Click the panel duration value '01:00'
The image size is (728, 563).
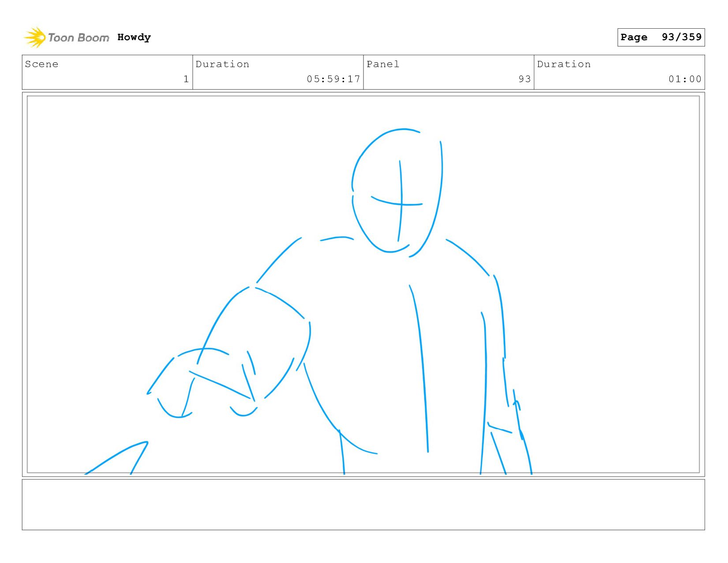click(685, 79)
